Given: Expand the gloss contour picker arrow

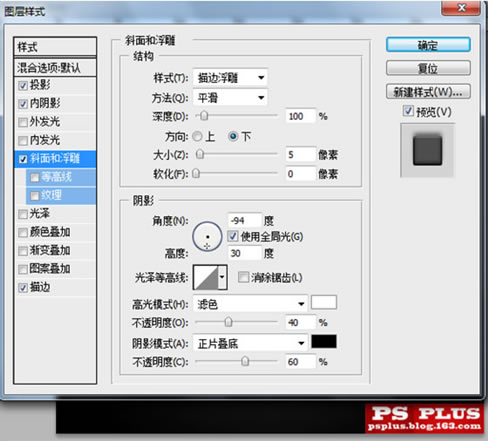Looking at the screenshot, I should tap(222, 277).
